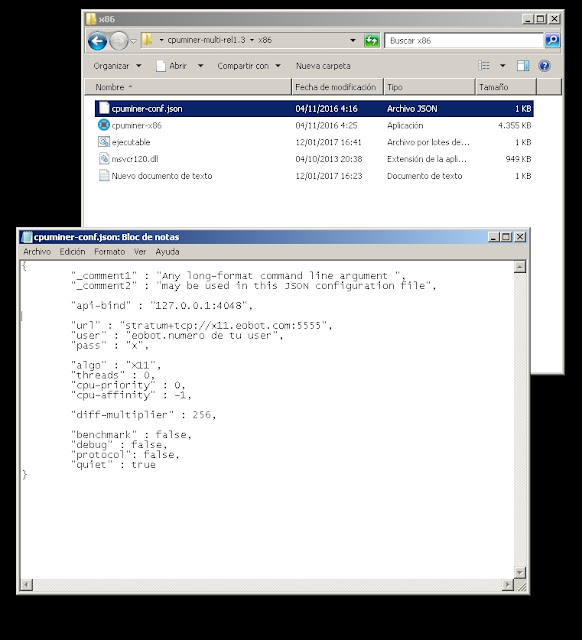Click the search magnifier icon
Image resolution: width=582 pixels, height=640 pixels.
coord(552,40)
